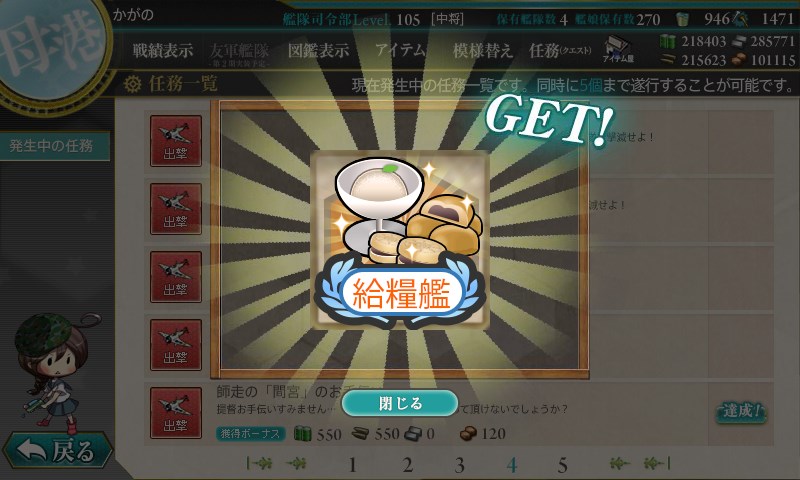Open the 図鑑表示 menu

point(318,50)
